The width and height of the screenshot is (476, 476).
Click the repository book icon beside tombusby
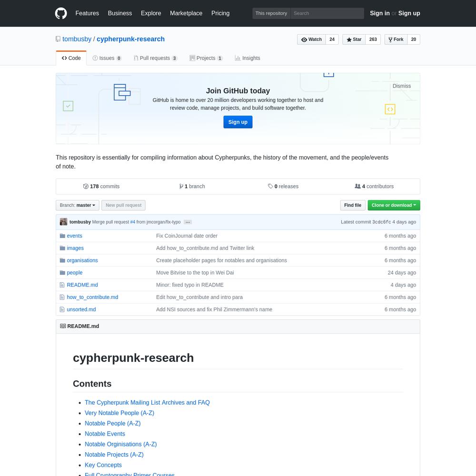click(x=58, y=39)
